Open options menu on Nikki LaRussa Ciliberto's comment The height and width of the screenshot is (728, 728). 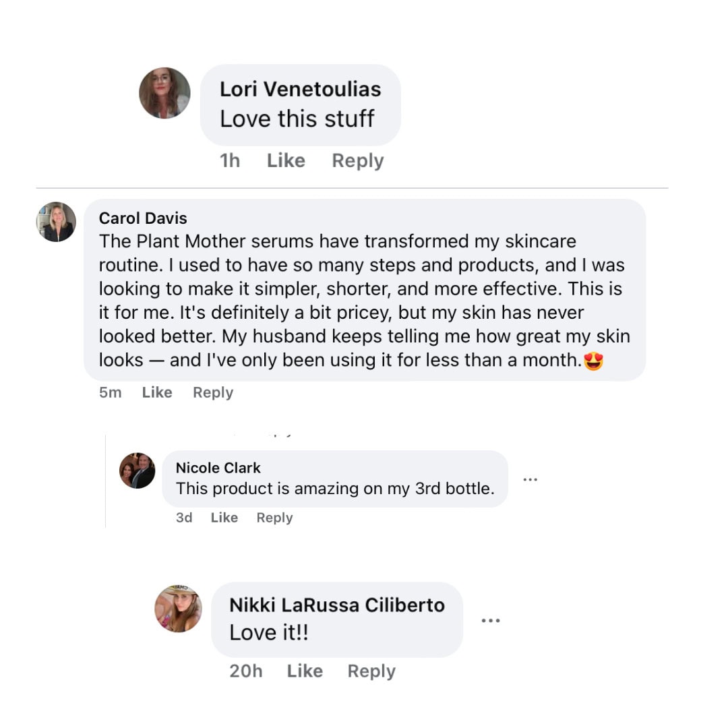click(491, 620)
